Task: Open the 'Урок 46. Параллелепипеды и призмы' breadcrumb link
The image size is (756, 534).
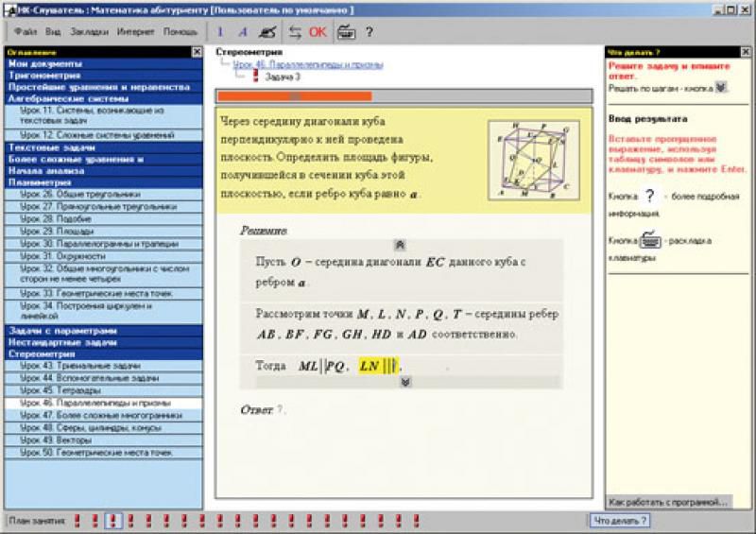Action: coord(308,64)
